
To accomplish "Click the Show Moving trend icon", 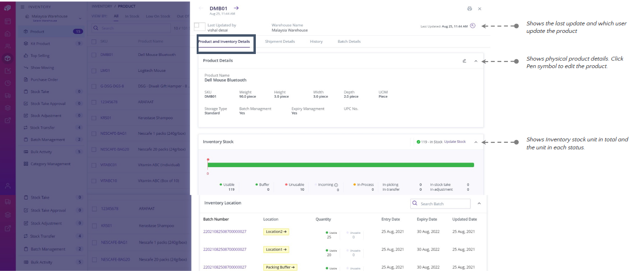I will coord(26,68).
